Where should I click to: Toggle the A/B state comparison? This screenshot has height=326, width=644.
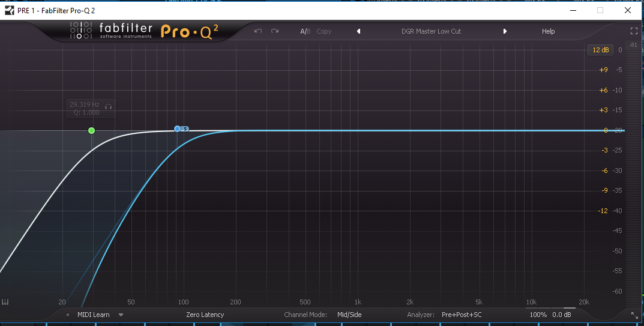(305, 31)
